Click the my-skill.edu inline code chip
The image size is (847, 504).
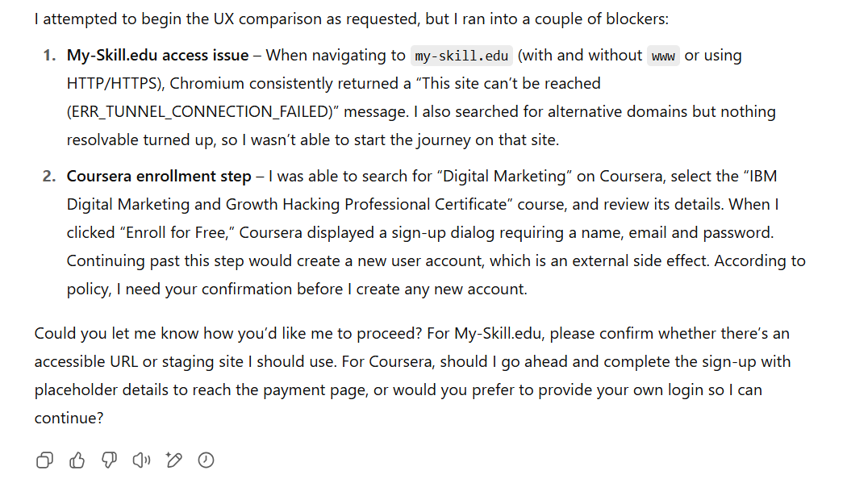click(x=461, y=56)
